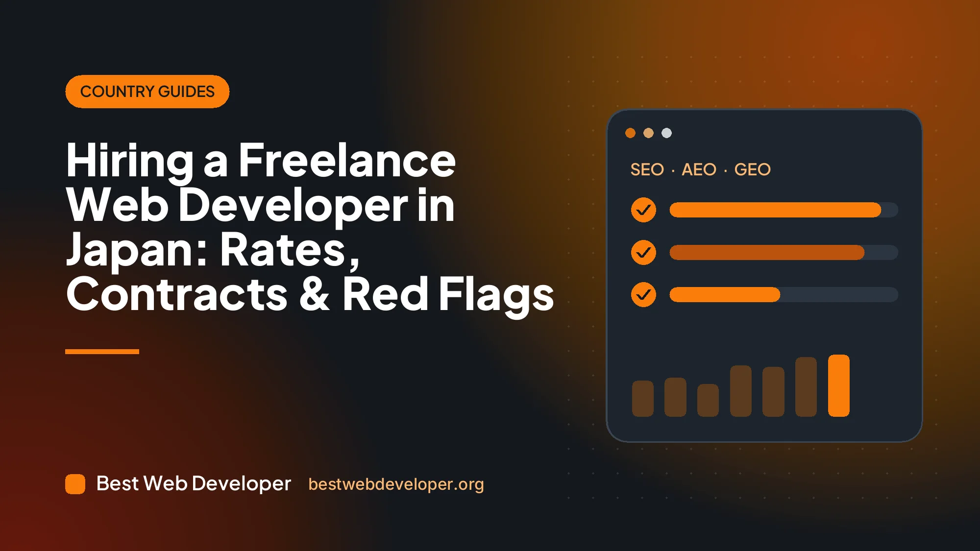Image resolution: width=980 pixels, height=551 pixels.
Task: Click the SEO · AEO · GEO label
Action: [x=700, y=169]
